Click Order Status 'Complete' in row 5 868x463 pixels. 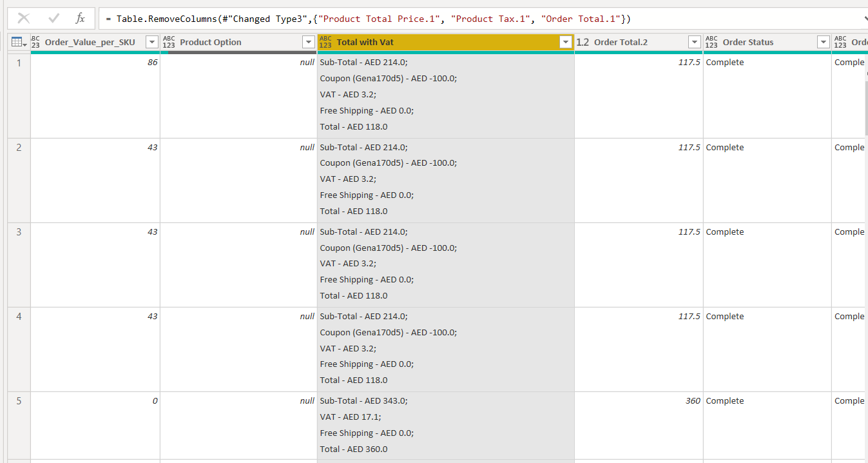725,400
